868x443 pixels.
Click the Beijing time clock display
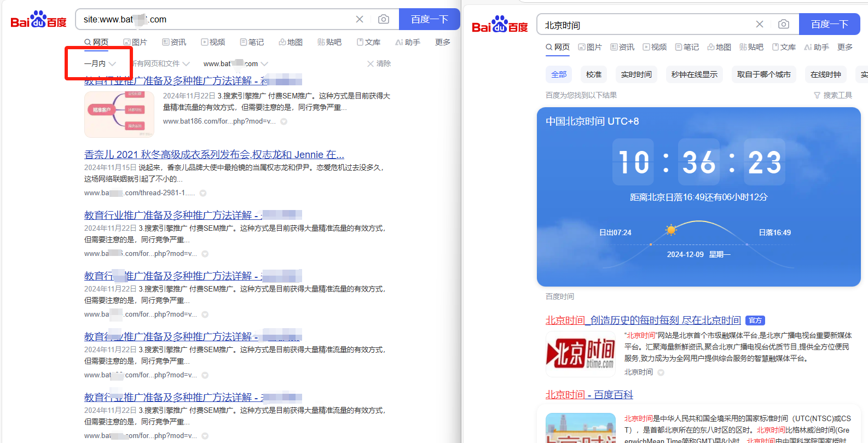pos(699,162)
